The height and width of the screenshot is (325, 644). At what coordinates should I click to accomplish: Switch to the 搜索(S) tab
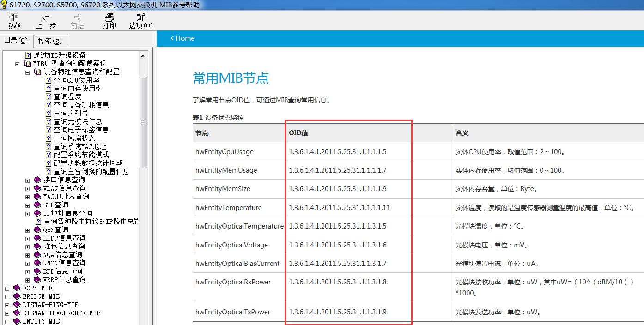pyautogui.click(x=49, y=41)
